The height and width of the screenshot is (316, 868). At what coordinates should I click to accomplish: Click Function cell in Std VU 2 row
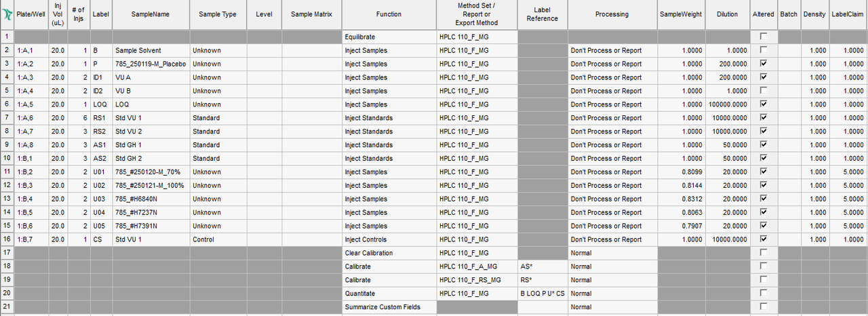click(x=389, y=132)
